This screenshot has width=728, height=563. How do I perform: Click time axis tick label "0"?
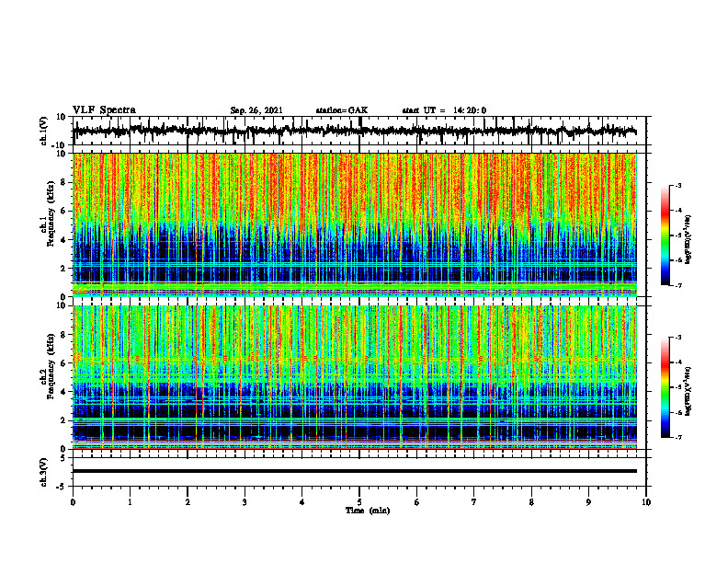pos(73,502)
